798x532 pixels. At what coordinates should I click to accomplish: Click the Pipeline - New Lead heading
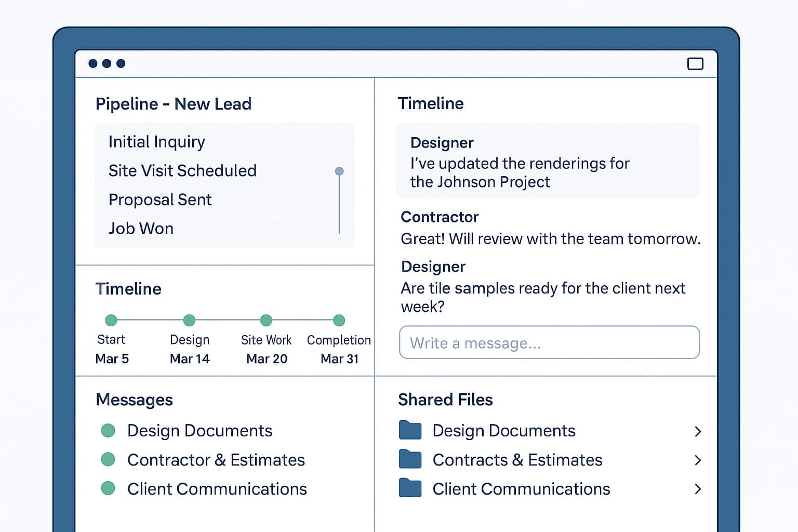[x=174, y=104]
